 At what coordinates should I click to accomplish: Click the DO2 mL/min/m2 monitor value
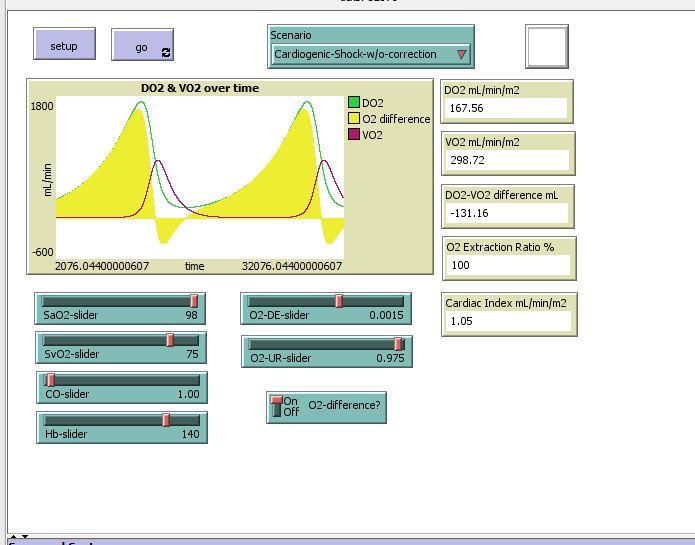[x=506, y=108]
